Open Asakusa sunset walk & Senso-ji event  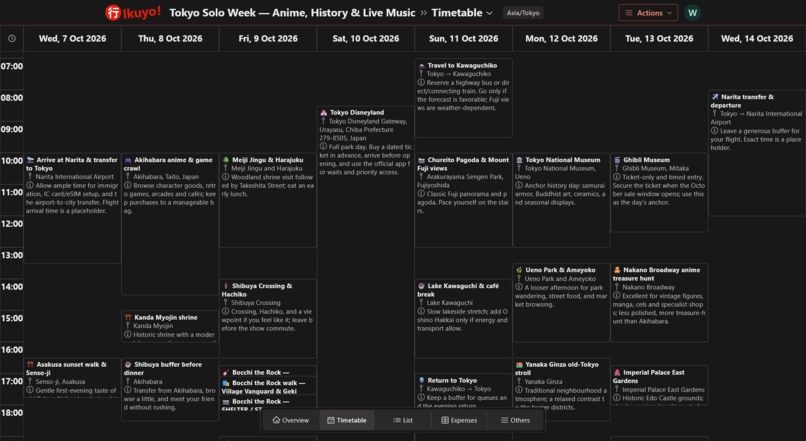tap(72, 378)
